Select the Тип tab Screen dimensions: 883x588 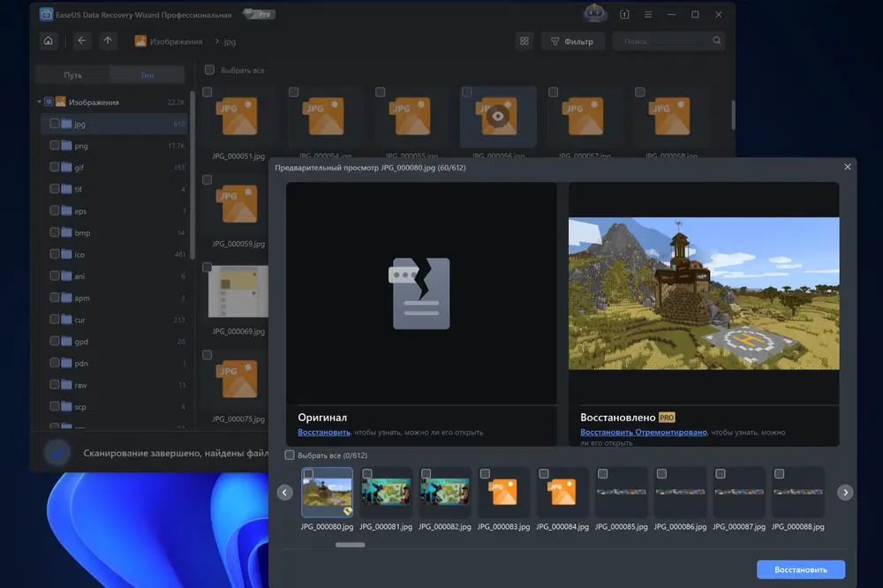[147, 75]
